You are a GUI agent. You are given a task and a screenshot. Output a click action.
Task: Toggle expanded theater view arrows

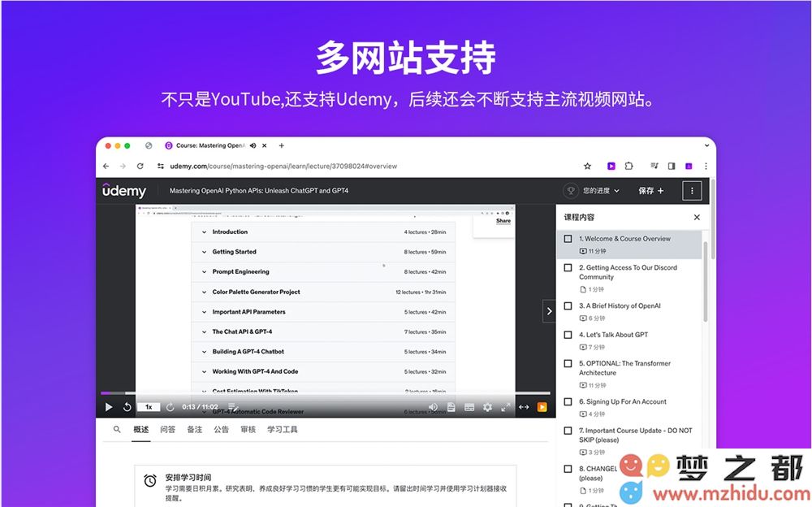(524, 407)
